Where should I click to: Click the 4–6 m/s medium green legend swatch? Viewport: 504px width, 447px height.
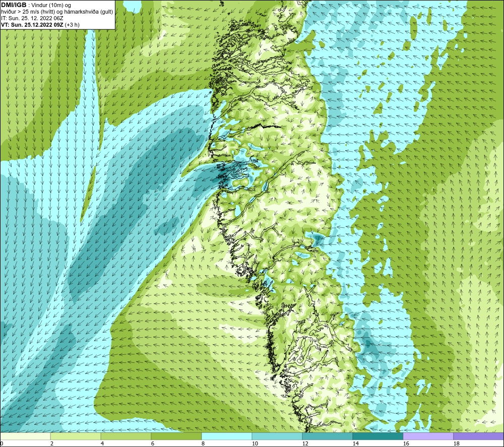tap(125, 436)
